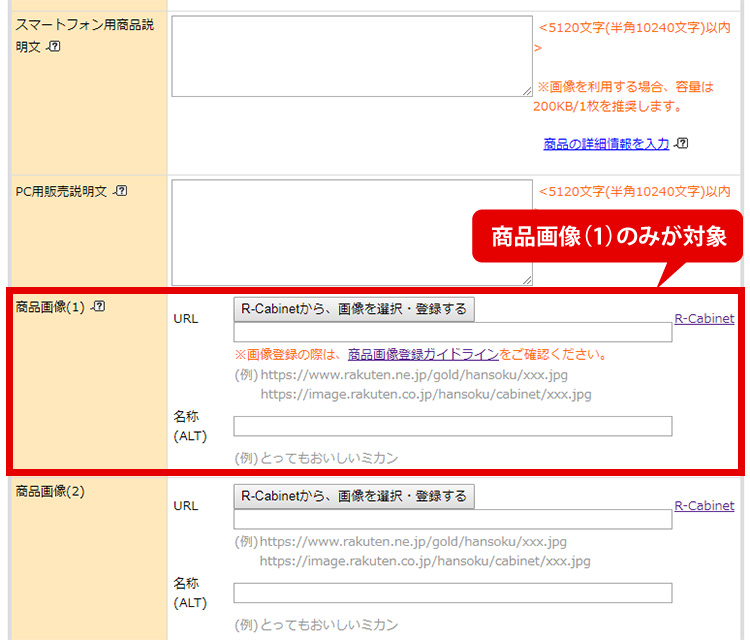Focus the URL field of 商品画像(1)
Screen dimensions: 750x640
[452, 332]
